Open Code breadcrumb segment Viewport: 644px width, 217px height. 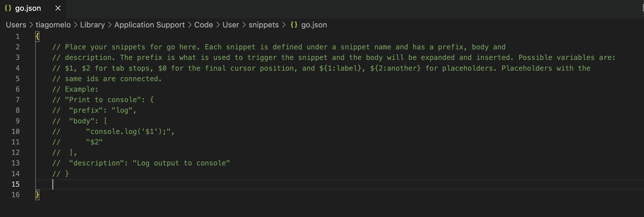203,25
